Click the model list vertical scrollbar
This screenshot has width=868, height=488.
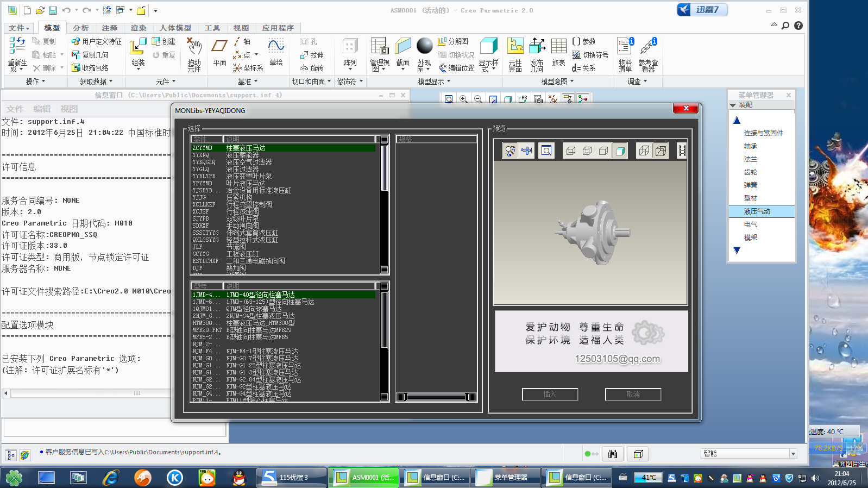pos(384,341)
